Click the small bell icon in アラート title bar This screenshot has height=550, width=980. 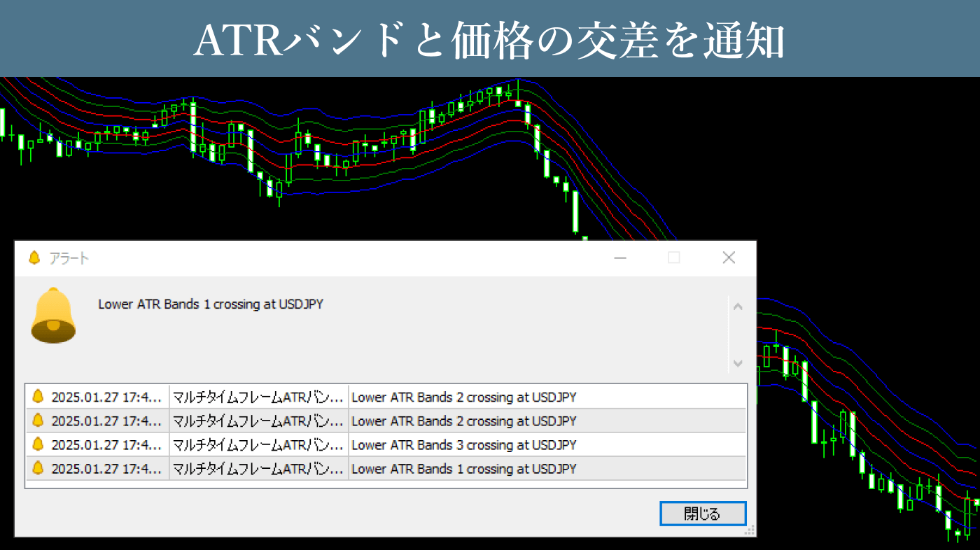(34, 258)
